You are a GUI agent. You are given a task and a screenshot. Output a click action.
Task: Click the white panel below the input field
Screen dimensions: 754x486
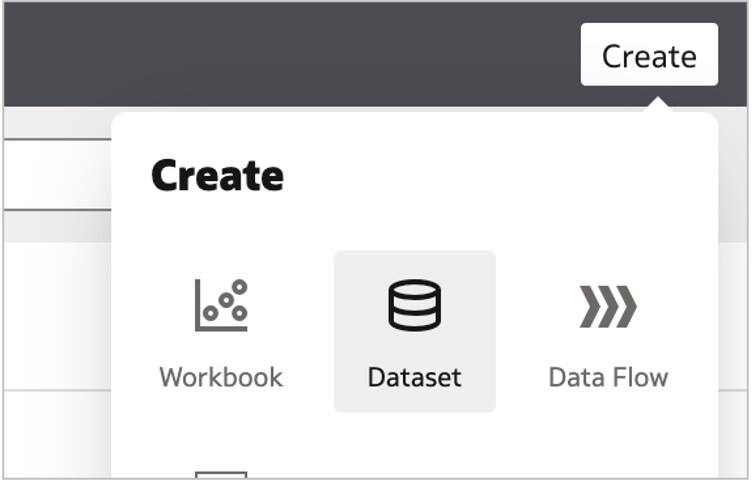(55, 310)
